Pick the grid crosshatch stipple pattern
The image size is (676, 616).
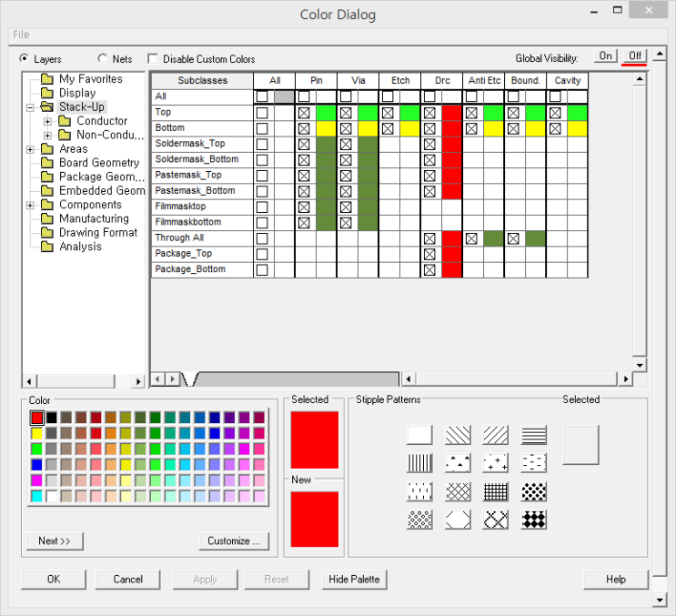496,491
